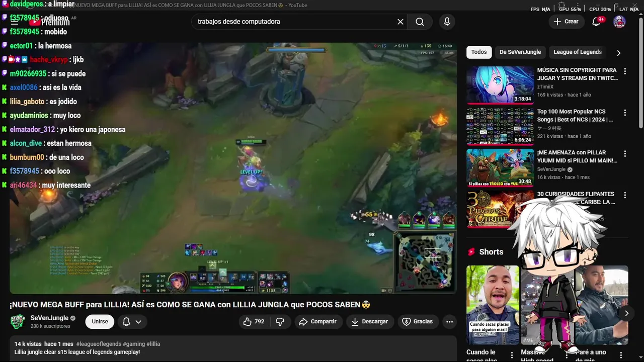
Task: Open options for 30 CURIOSIDADES FLIPANTES video
Action: 625,195
